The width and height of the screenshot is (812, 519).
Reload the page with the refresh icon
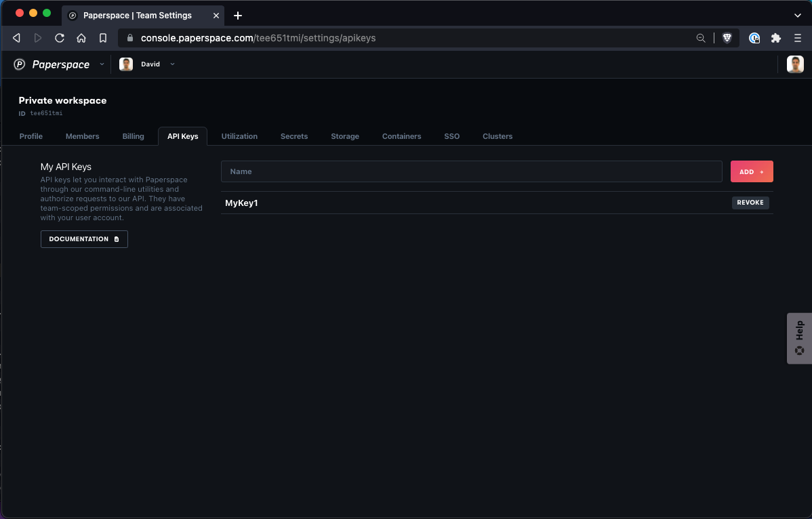click(60, 38)
